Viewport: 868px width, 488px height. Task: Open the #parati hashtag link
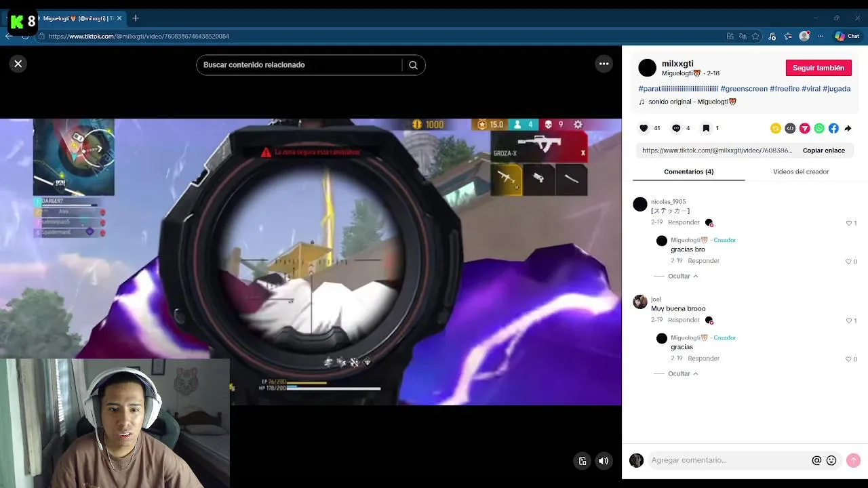pos(678,89)
